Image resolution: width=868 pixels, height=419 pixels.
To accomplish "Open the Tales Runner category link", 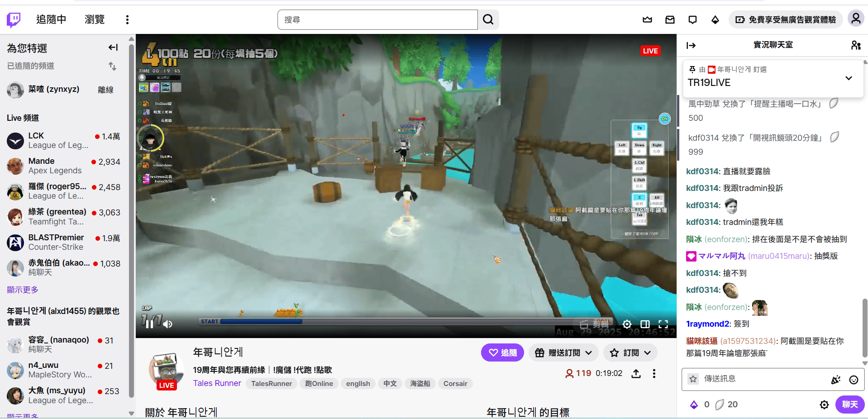I will pyautogui.click(x=217, y=383).
